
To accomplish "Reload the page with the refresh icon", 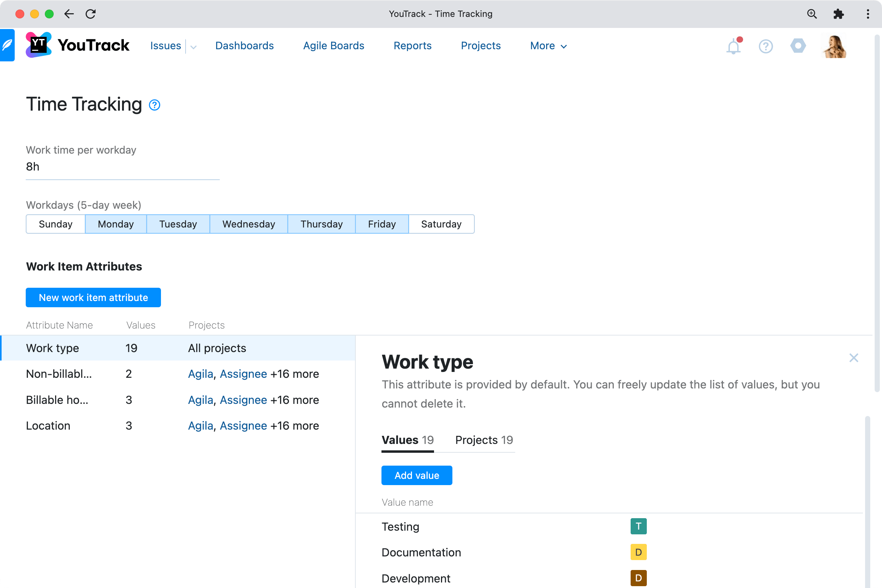I will [x=91, y=14].
